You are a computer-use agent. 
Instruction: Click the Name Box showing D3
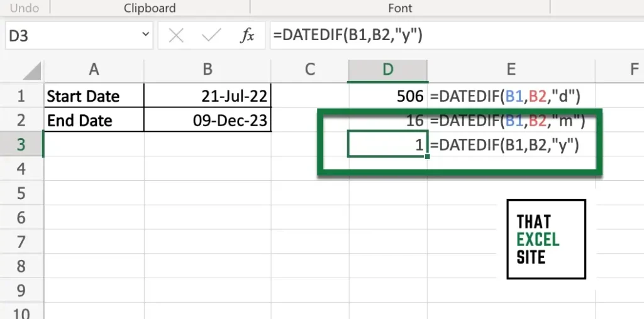click(x=79, y=36)
